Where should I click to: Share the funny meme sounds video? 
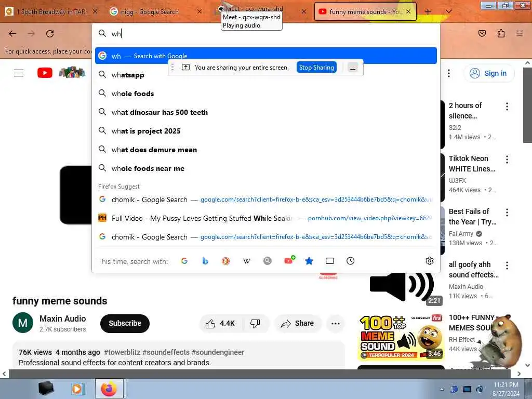(297, 323)
